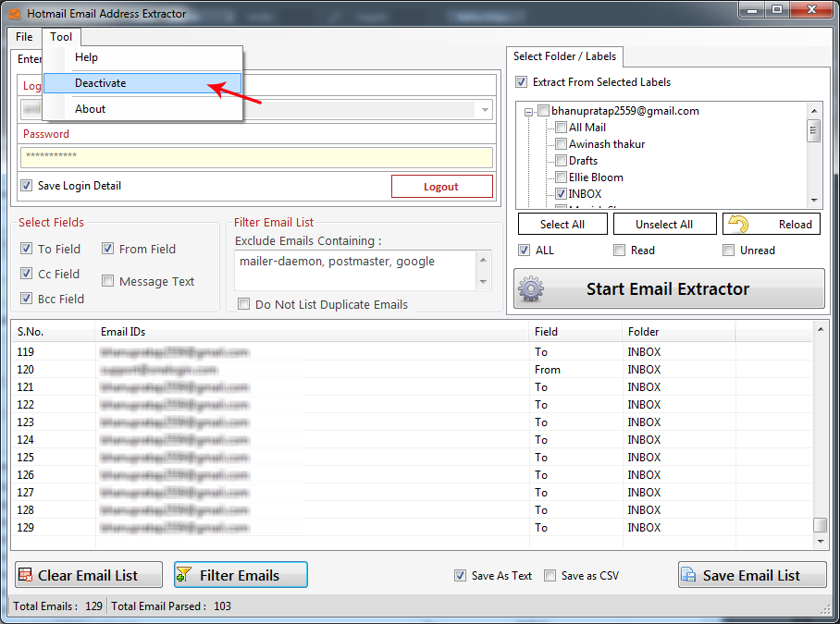The height and width of the screenshot is (624, 840).
Task: Open the File menu
Action: (24, 37)
